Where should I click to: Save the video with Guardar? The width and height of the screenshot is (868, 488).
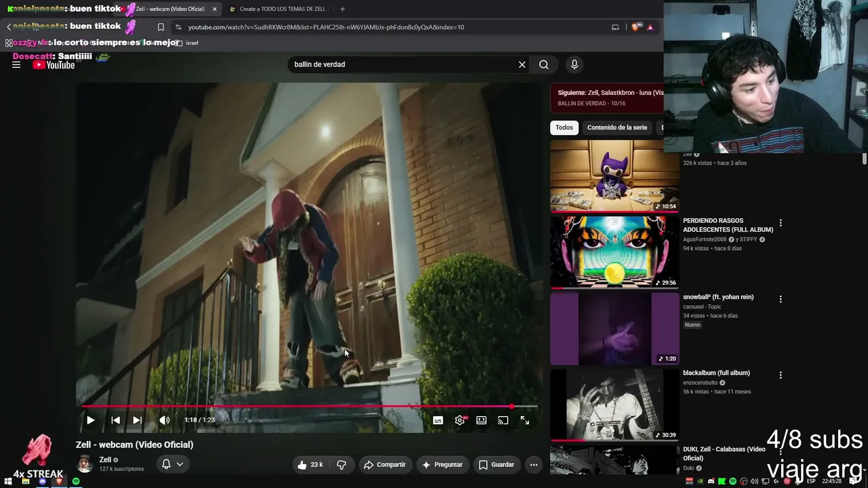coord(496,465)
